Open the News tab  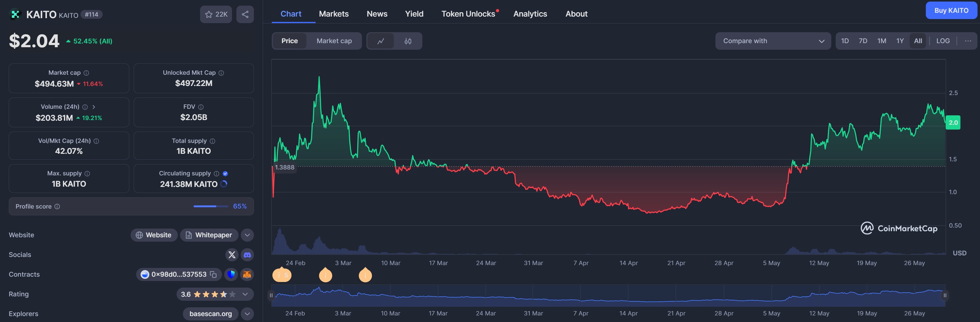coord(377,14)
